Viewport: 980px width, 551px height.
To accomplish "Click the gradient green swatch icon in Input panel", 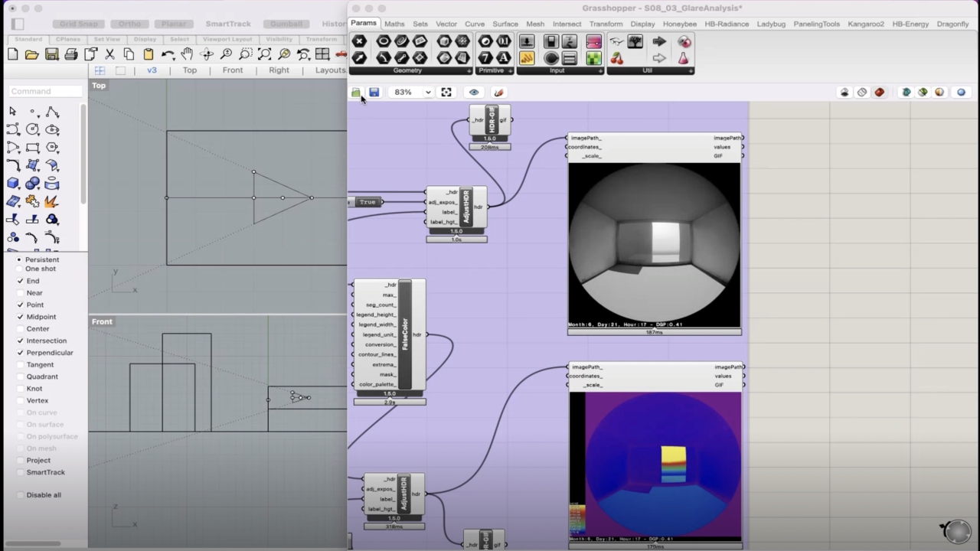I will (593, 58).
